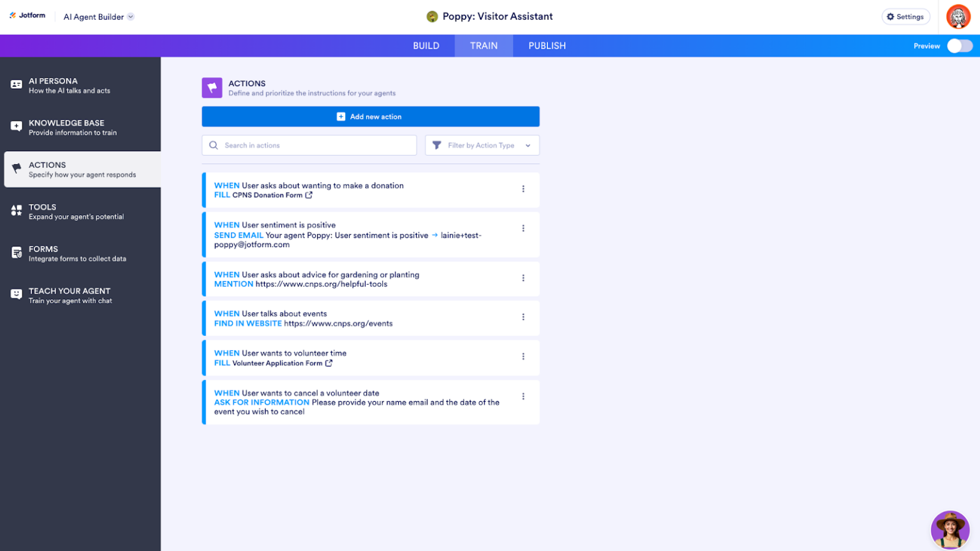
Task: Click the Add new action button
Action: [370, 116]
